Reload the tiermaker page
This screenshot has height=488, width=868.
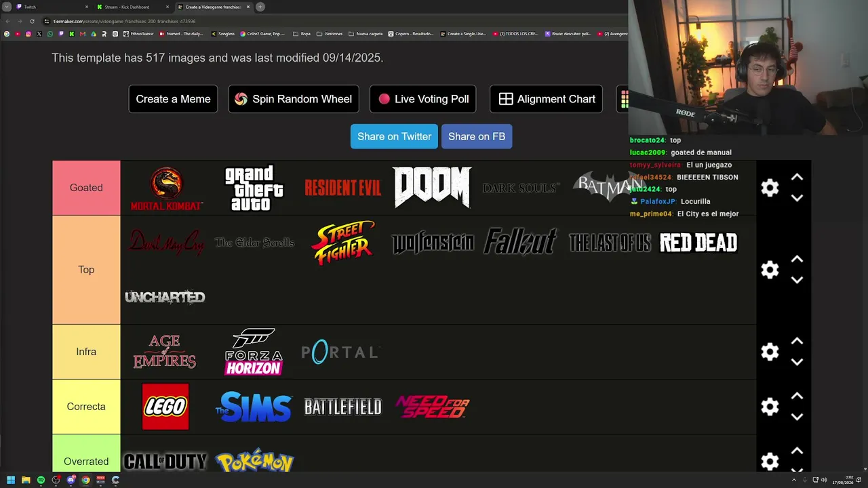32,21
